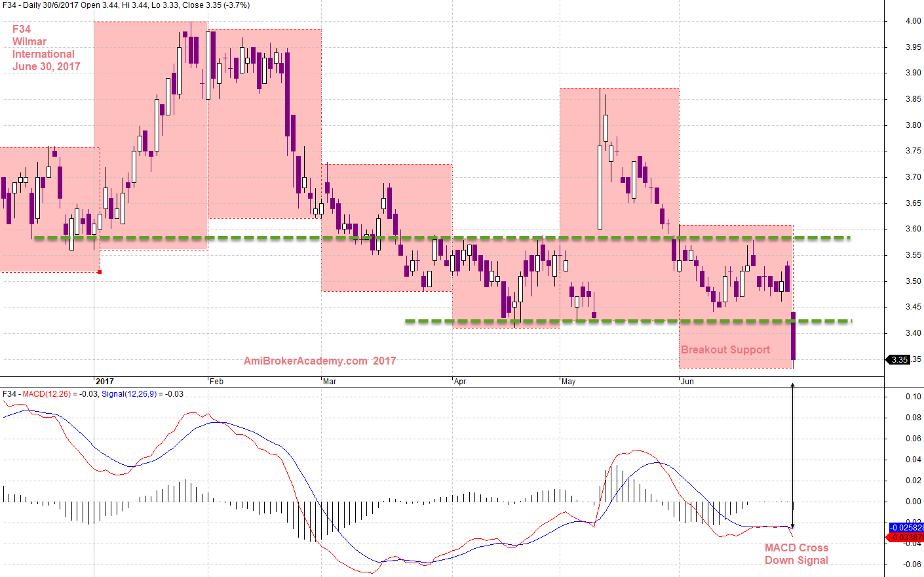Click the 'AmiBrokerAcademy.com 2017' text
This screenshot has height=577, width=924.
pyautogui.click(x=320, y=361)
